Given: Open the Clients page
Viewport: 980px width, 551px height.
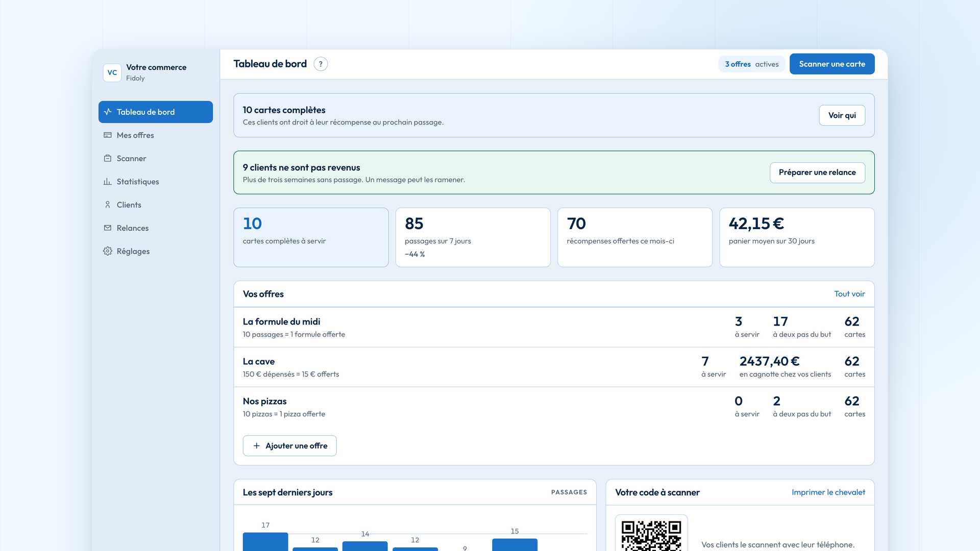Looking at the screenshot, I should 156,205.
